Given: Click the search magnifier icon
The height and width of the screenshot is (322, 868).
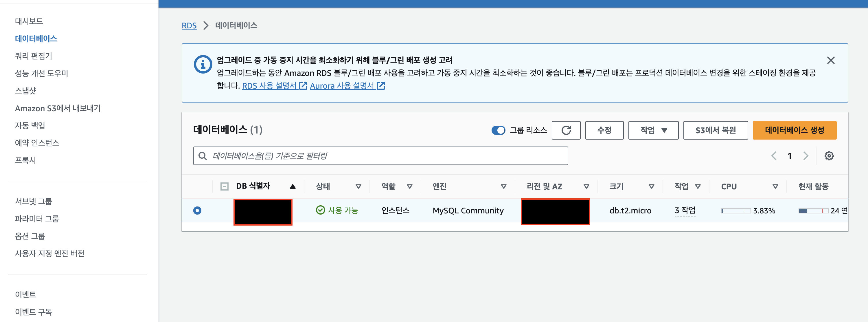Looking at the screenshot, I should point(203,156).
